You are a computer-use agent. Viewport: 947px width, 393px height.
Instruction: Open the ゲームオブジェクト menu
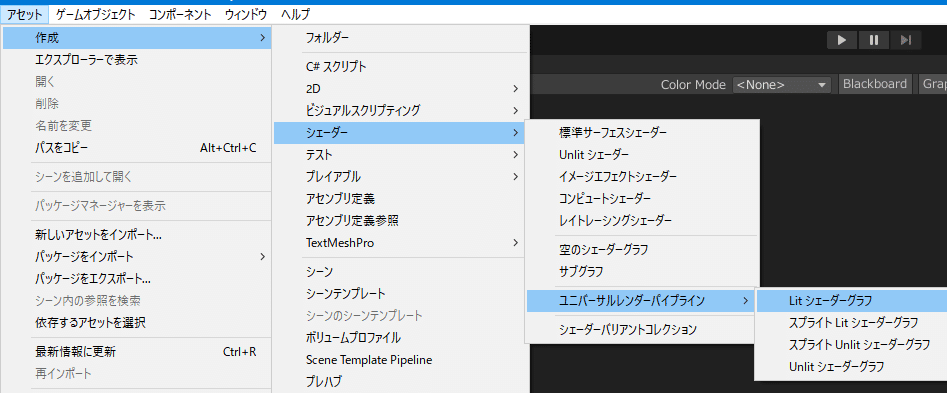pos(95,14)
